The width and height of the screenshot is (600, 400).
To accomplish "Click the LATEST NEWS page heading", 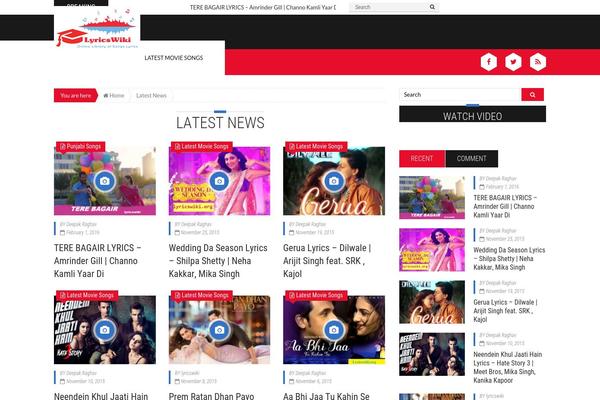I will coord(220,123).
